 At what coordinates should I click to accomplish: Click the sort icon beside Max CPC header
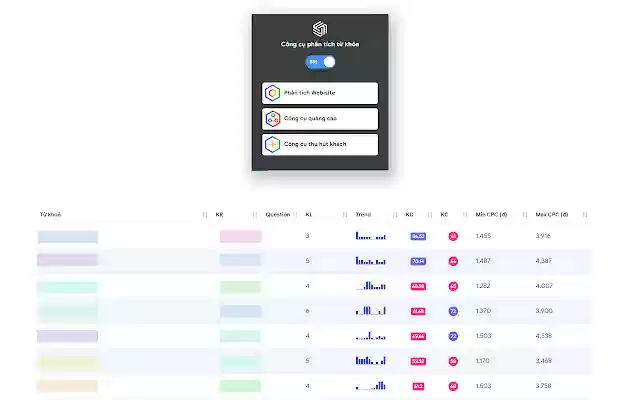click(x=585, y=215)
